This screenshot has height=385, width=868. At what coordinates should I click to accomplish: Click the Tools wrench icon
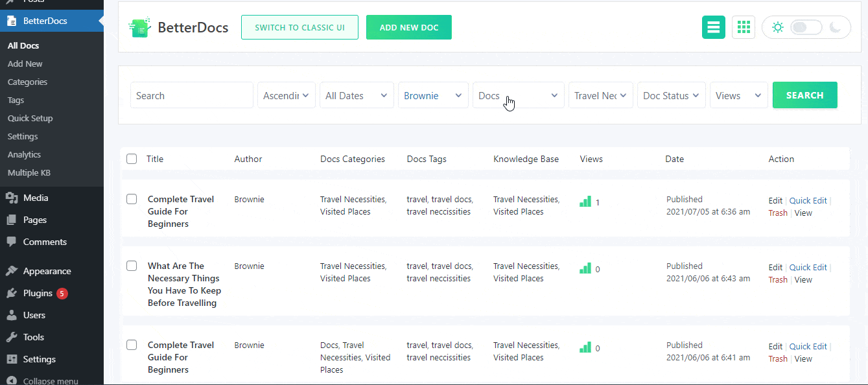(x=12, y=337)
